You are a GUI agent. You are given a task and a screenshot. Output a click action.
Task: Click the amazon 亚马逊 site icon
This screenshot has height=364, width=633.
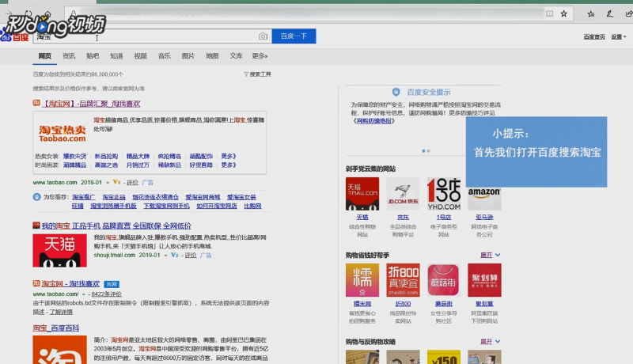484,199
